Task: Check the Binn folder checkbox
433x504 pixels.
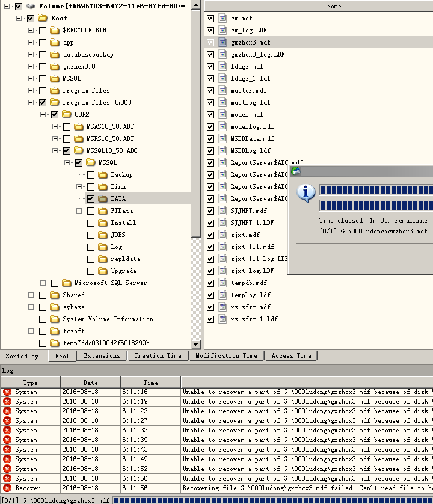Action: (x=91, y=187)
